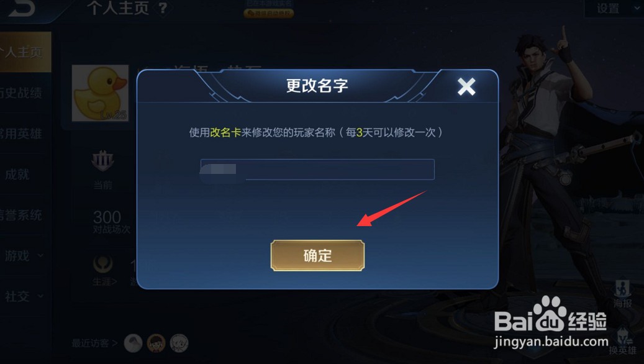Open the 荣誉系统 sidebar tab
Image resolution: width=644 pixels, height=364 pixels.
(x=21, y=215)
